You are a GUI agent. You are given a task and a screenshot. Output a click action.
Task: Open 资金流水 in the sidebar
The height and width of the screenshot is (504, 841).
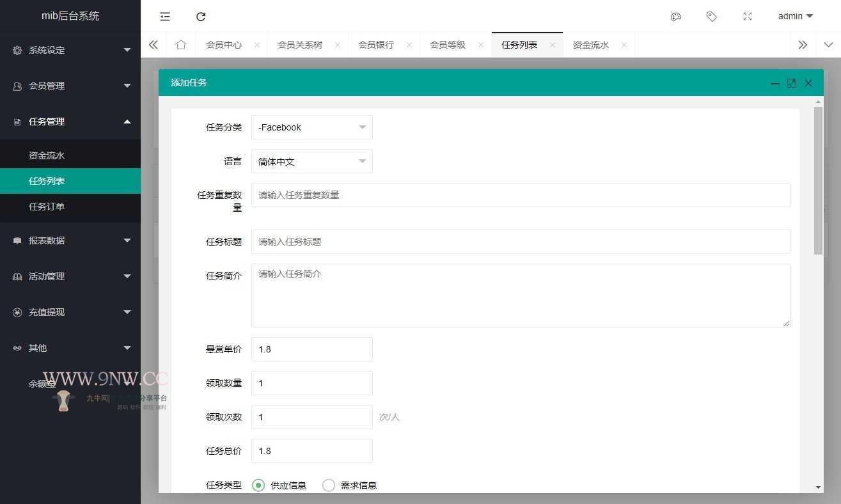pos(70,155)
